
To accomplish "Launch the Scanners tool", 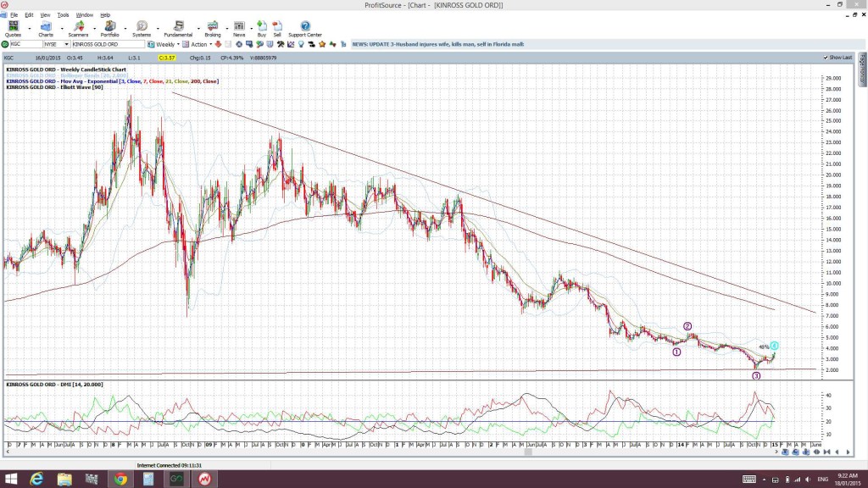I will 78,29.
